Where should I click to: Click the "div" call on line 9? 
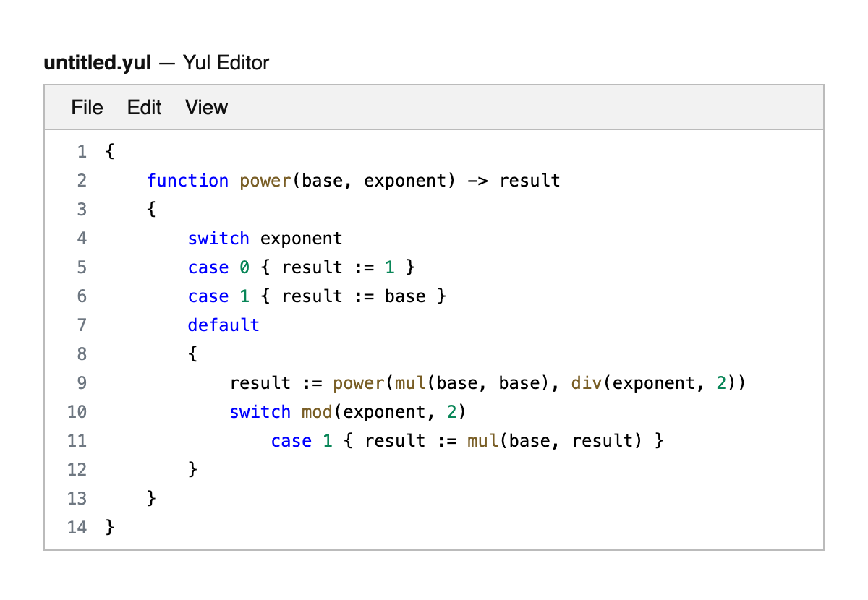587,383
